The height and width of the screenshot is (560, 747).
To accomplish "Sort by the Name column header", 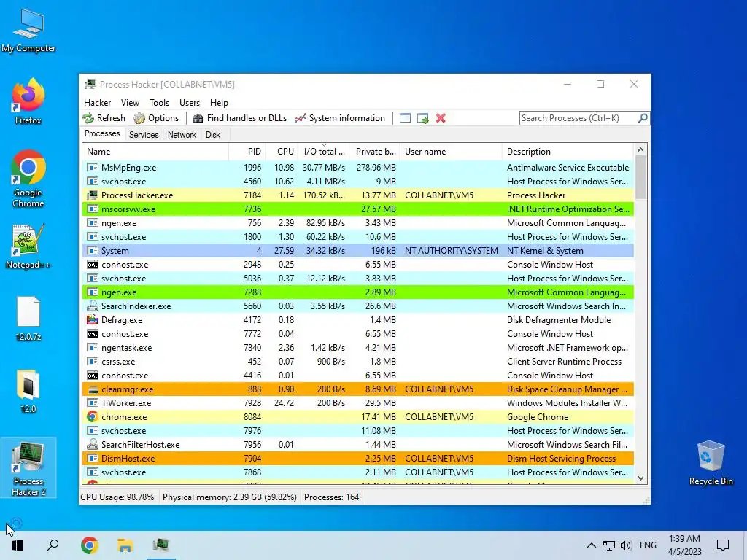I will pyautogui.click(x=155, y=152).
